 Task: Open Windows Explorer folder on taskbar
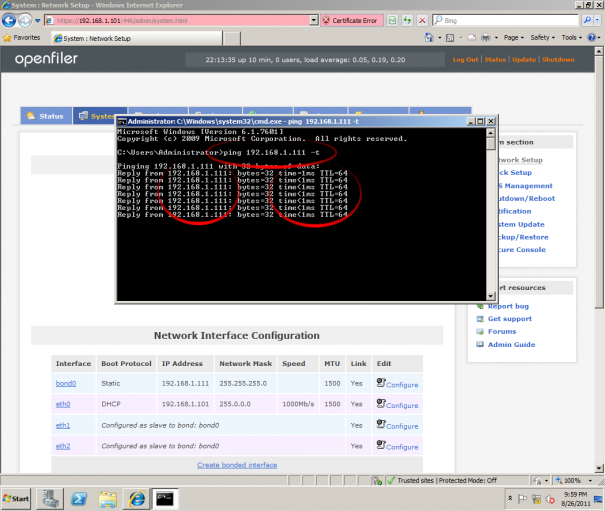(x=108, y=499)
